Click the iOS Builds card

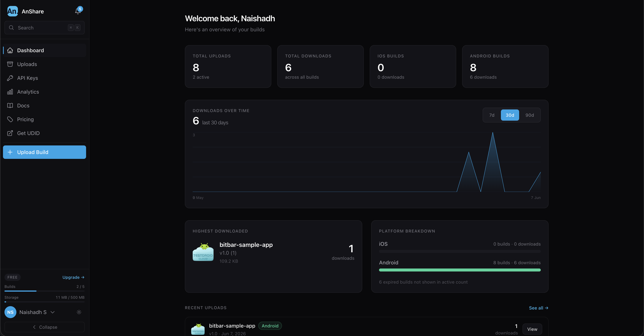(x=413, y=66)
